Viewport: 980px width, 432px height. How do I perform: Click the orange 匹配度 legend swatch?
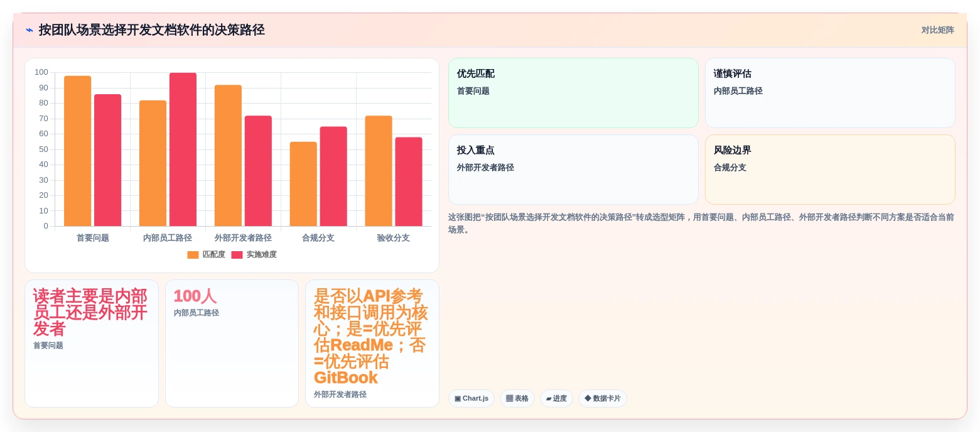click(x=193, y=255)
